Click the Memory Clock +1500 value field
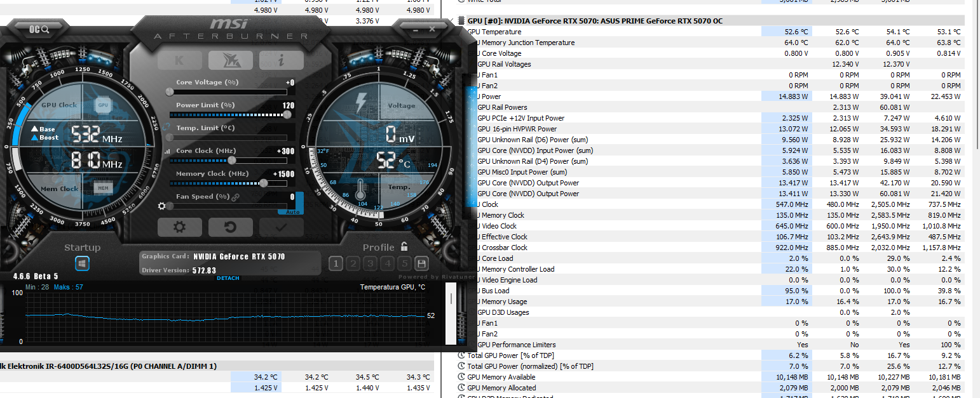This screenshot has width=980, height=398. click(x=283, y=174)
